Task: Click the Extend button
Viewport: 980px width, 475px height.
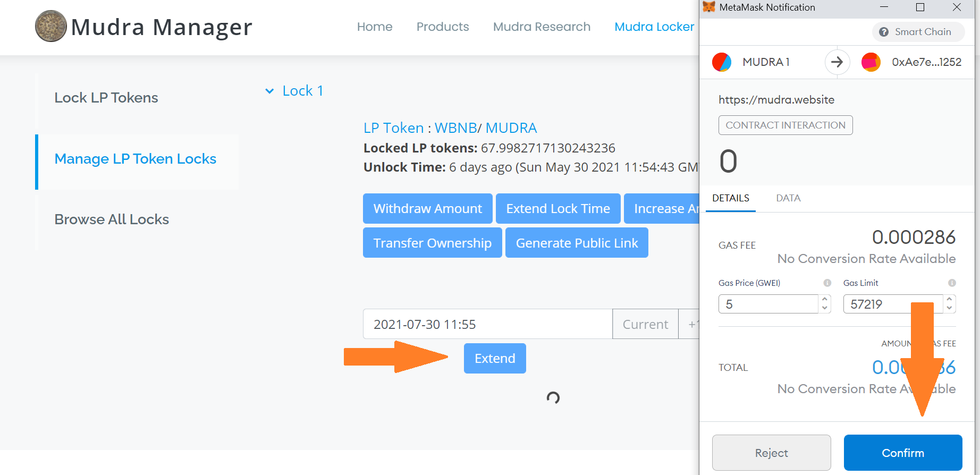Action: coord(495,358)
